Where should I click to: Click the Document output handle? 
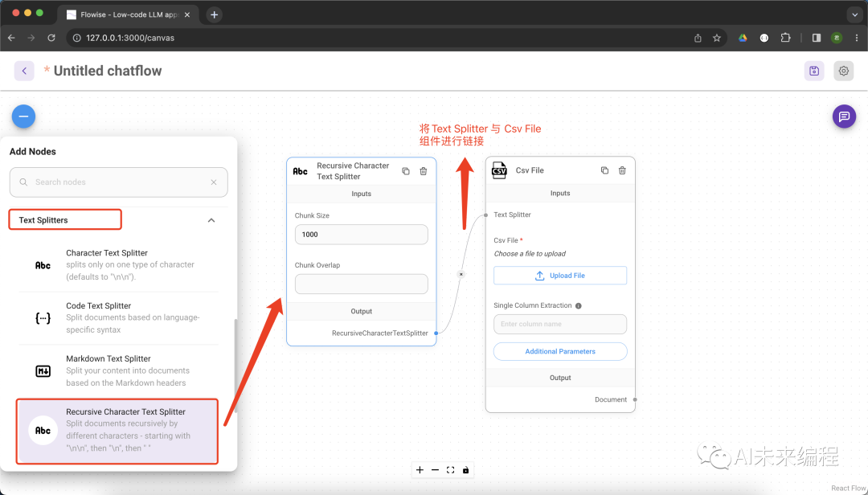click(635, 399)
